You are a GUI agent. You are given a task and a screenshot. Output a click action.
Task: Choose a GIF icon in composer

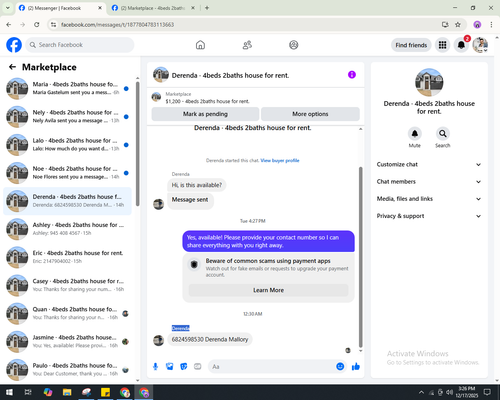198,367
